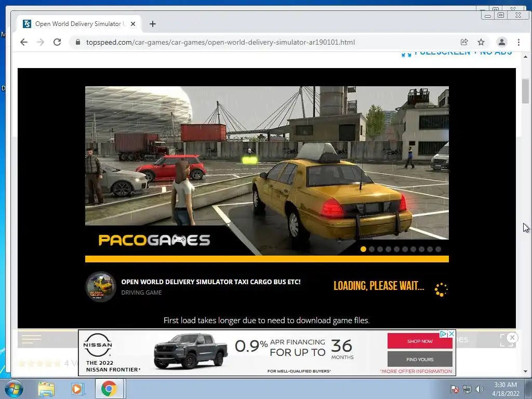Focus the address bar URL

click(220, 42)
